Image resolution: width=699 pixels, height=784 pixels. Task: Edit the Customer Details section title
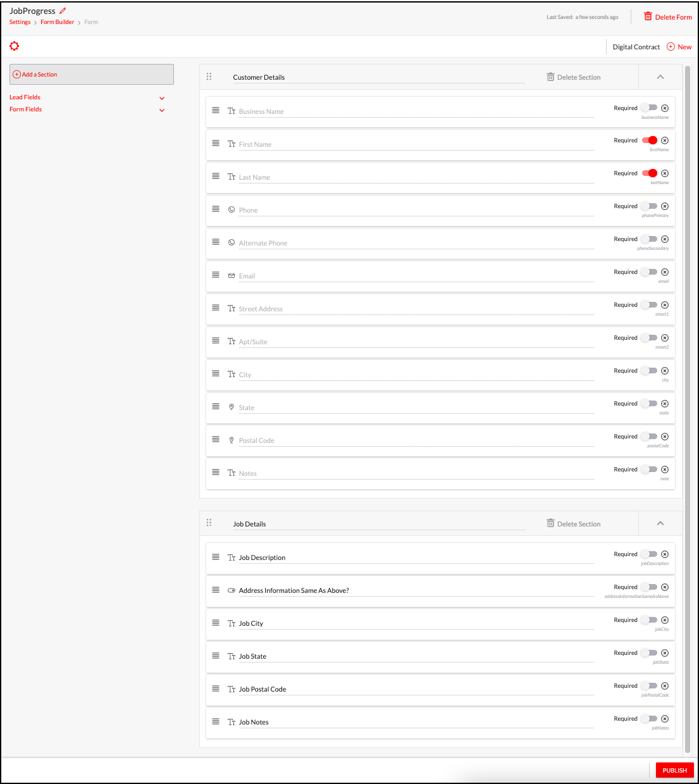(x=378, y=77)
